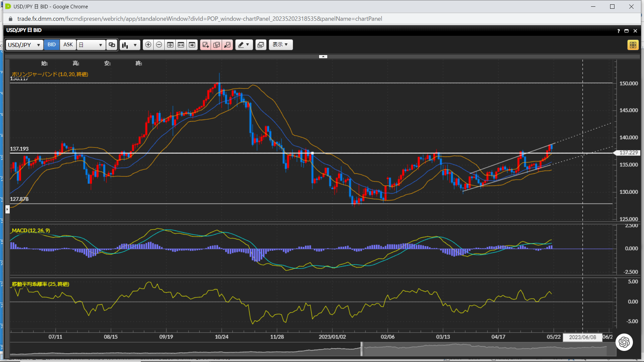Collapse the top panel with up arrow
644x362 pixels.
pos(323,57)
